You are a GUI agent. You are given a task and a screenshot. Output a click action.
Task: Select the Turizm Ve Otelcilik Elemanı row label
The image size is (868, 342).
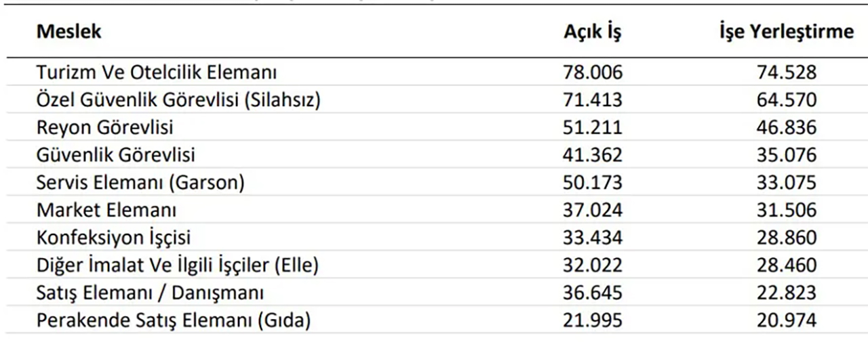point(157,72)
